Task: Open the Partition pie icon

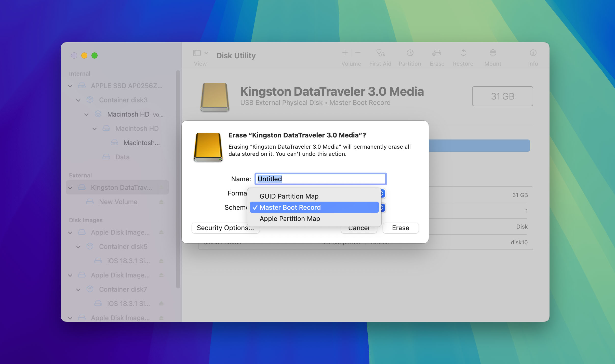Action: point(410,53)
